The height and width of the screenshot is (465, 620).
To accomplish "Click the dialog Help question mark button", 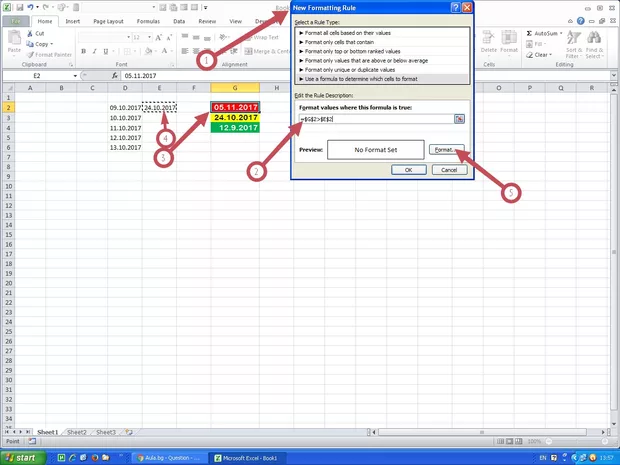I will 456,8.
